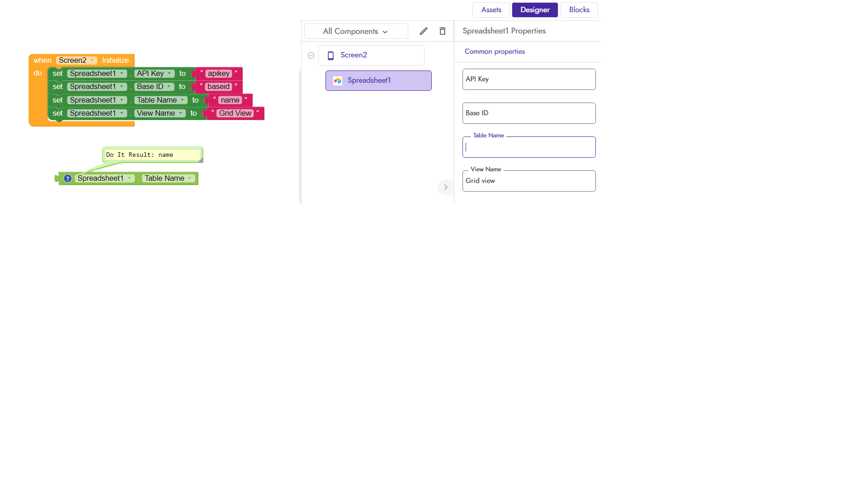The height and width of the screenshot is (488, 868).
Task: Select the Designer tab
Action: [x=534, y=10]
